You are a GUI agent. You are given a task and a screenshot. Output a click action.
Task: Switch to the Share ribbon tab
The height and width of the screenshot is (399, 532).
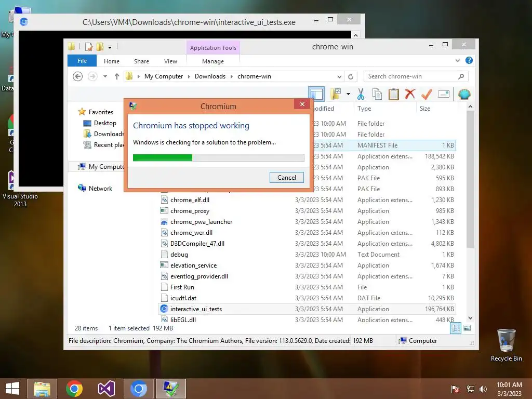click(141, 61)
